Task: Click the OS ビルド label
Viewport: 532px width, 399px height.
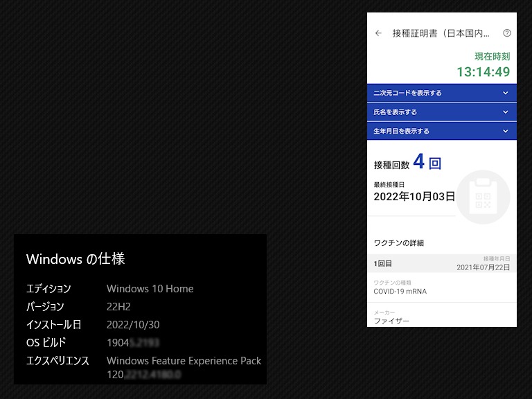Action: [x=46, y=343]
